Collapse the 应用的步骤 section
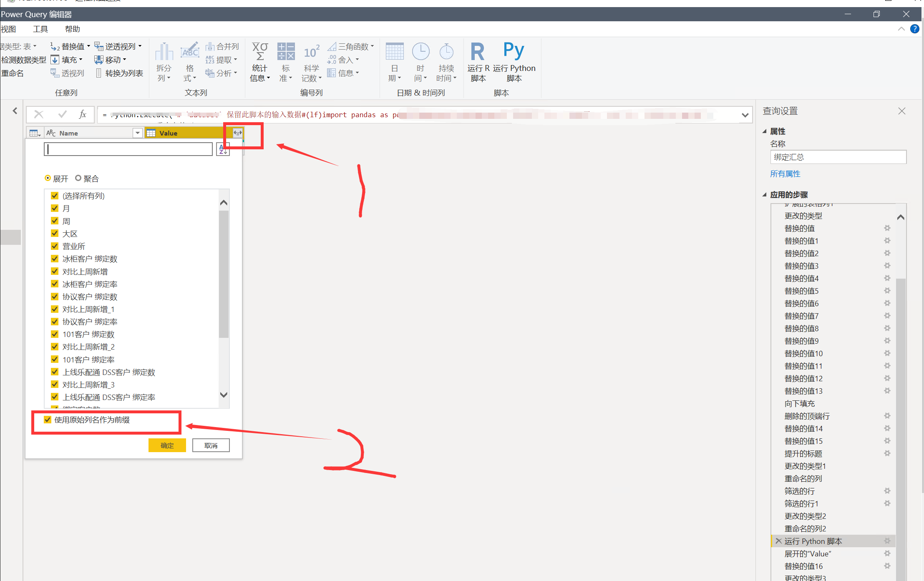 765,194
